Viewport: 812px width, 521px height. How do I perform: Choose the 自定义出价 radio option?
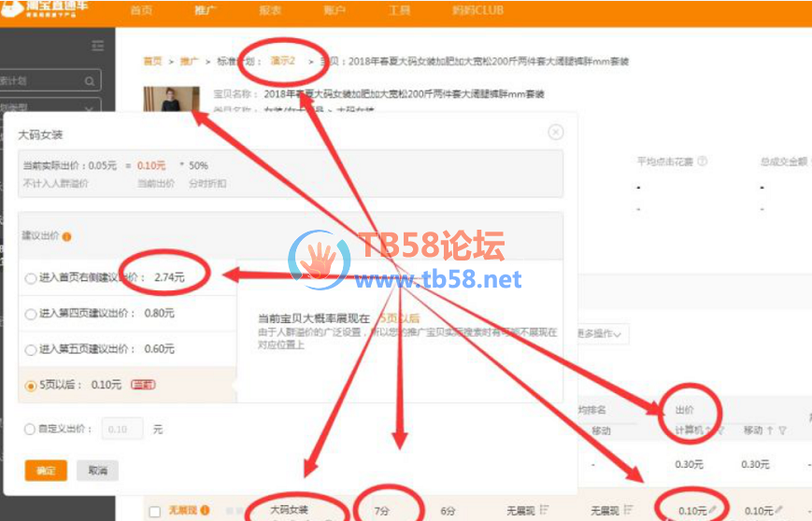31,429
